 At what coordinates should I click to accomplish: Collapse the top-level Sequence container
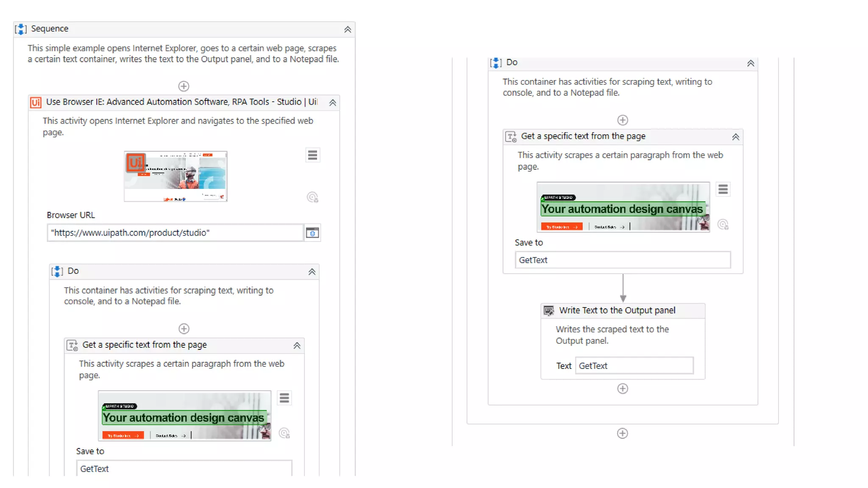(347, 29)
